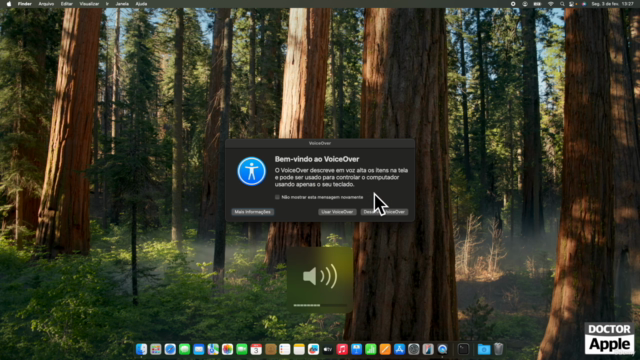The width and height of the screenshot is (640, 360).
Task: Open Reminders in the Dock
Action: click(x=284, y=349)
